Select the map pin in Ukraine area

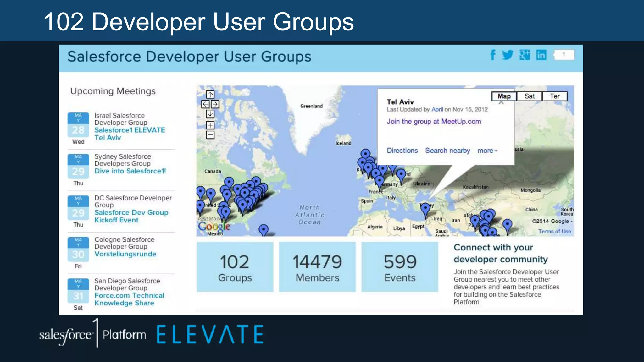[x=401, y=176]
